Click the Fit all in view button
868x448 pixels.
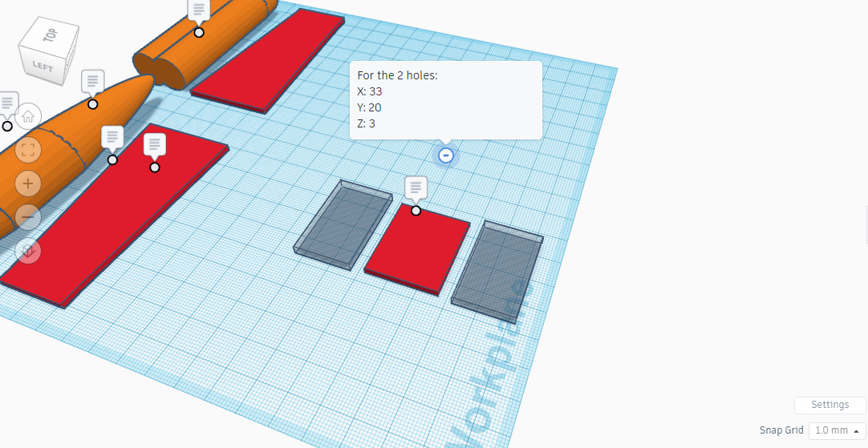point(28,150)
